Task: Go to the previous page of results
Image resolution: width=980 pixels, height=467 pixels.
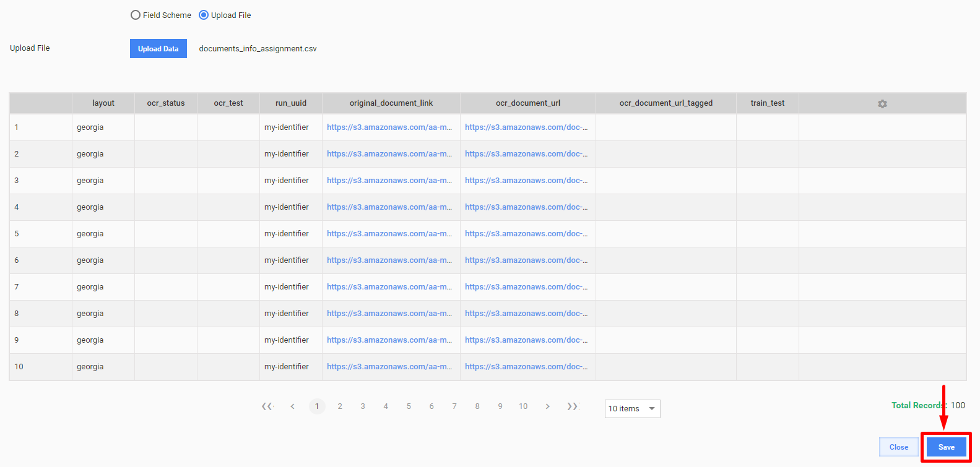Action: point(292,406)
